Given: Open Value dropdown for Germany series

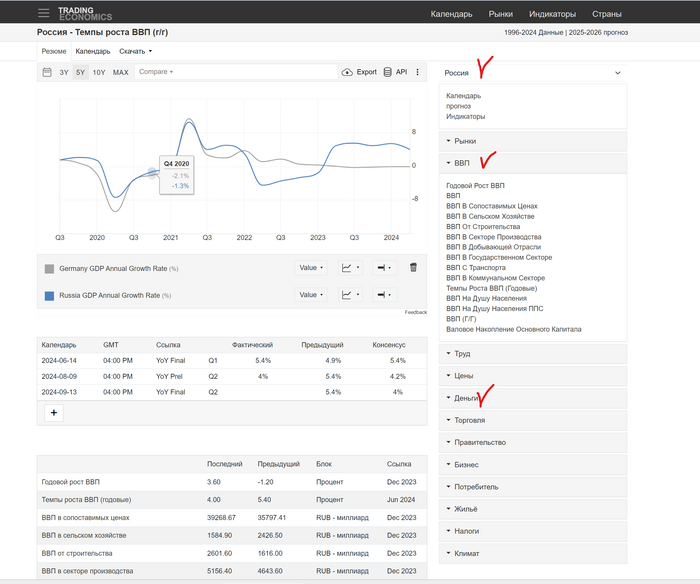Looking at the screenshot, I should click(x=311, y=267).
